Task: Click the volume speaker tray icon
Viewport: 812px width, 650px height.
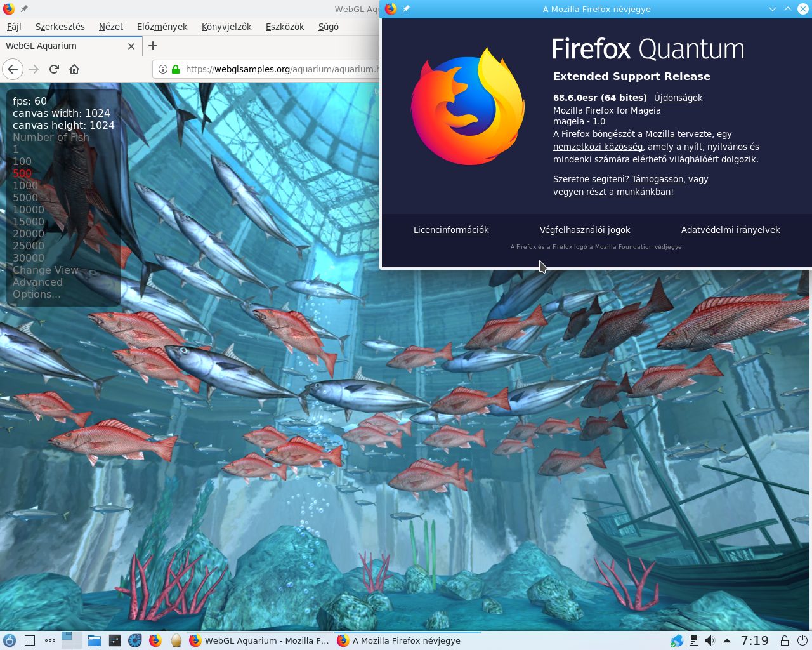Action: [x=710, y=640]
